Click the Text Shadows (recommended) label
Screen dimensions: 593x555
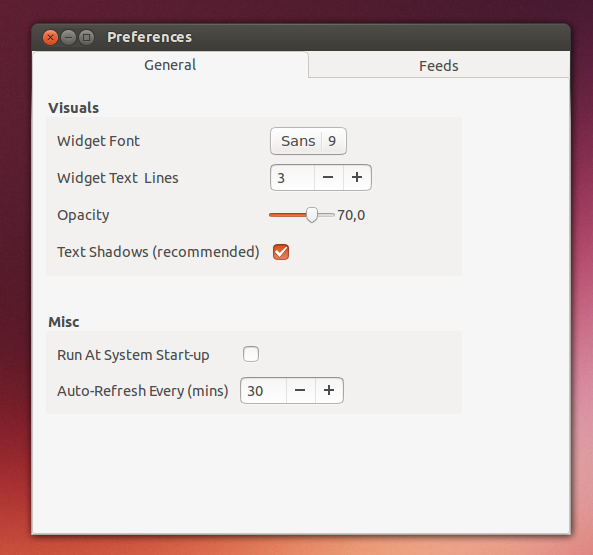coord(158,252)
